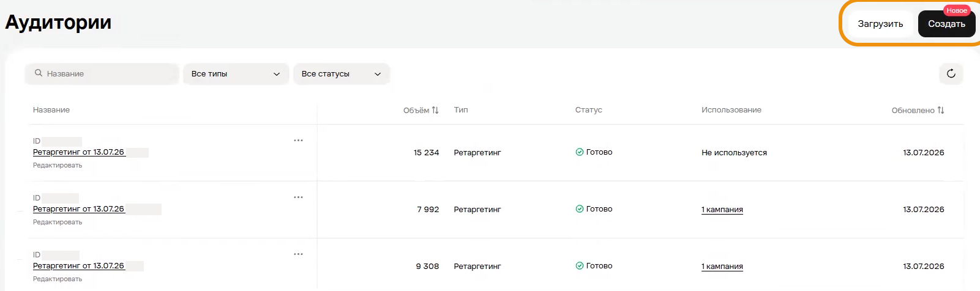Click the green Готово status icon in first row

[579, 152]
